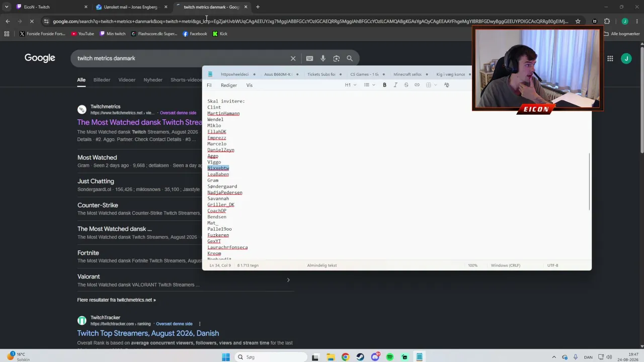Screen dimensions: 644x362
Task: Go back in Chrome
Action: point(8,21)
